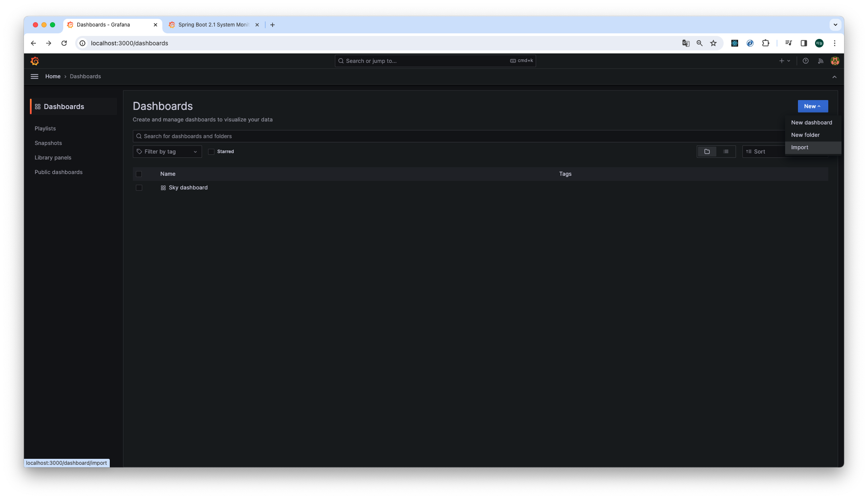Enable the Starred filter checkbox

[211, 152]
